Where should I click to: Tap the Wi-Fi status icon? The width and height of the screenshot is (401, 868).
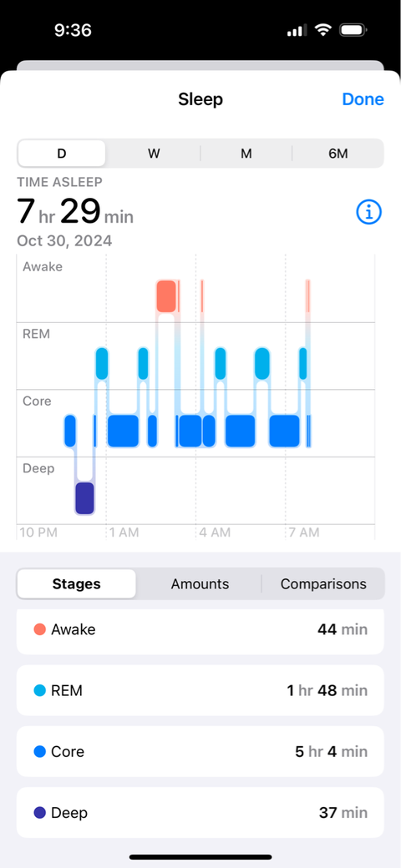point(322,30)
